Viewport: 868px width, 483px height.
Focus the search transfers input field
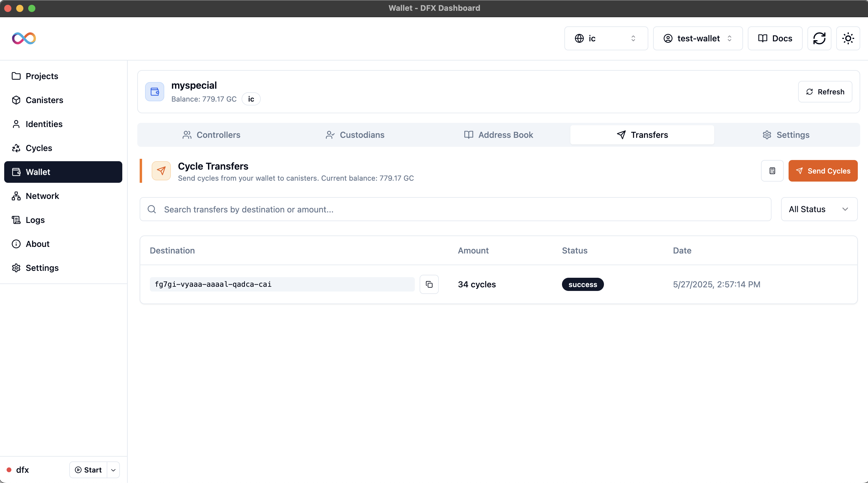[x=455, y=209]
